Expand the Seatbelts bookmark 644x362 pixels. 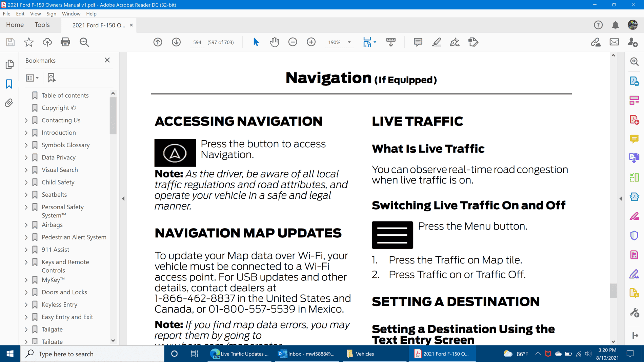[26, 195]
